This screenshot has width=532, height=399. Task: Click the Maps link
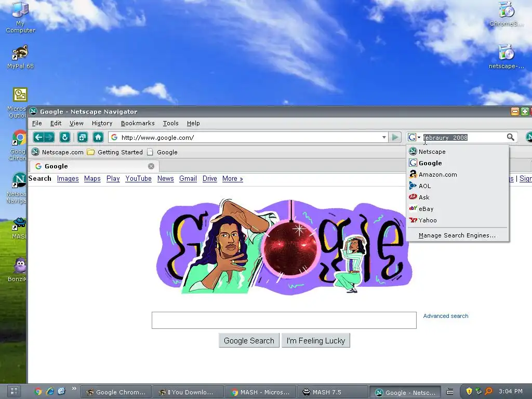(92, 179)
